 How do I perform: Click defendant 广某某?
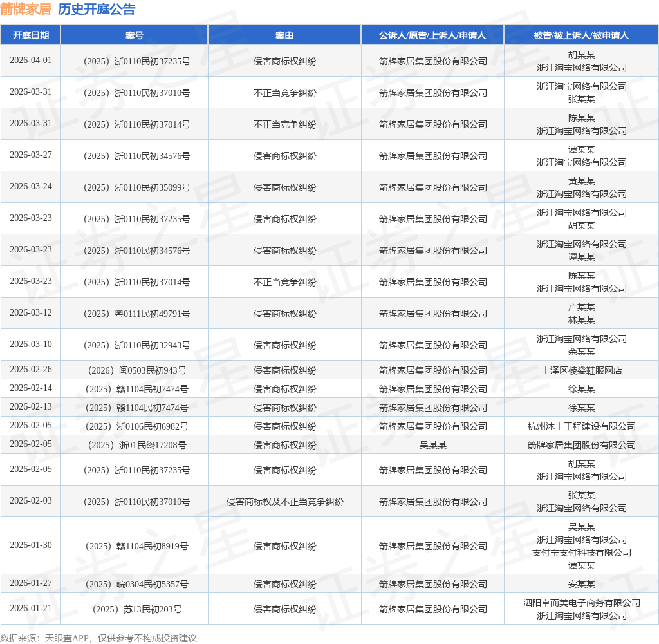[x=581, y=307]
